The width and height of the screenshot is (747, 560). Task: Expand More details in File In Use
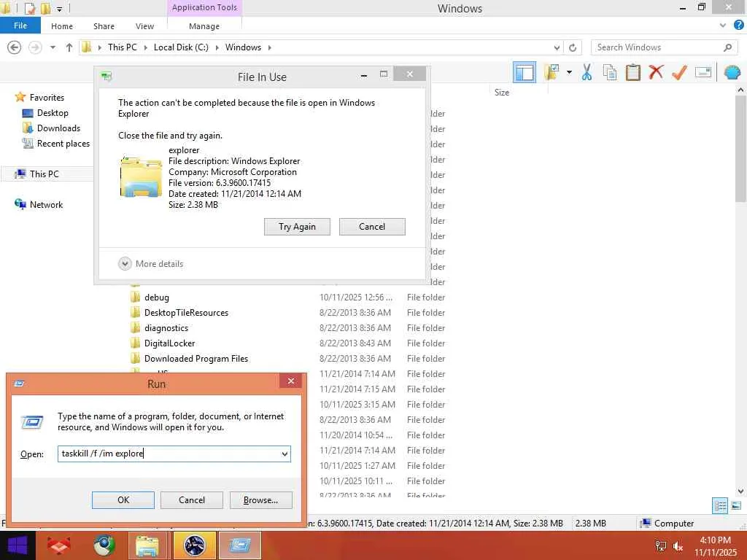point(151,264)
